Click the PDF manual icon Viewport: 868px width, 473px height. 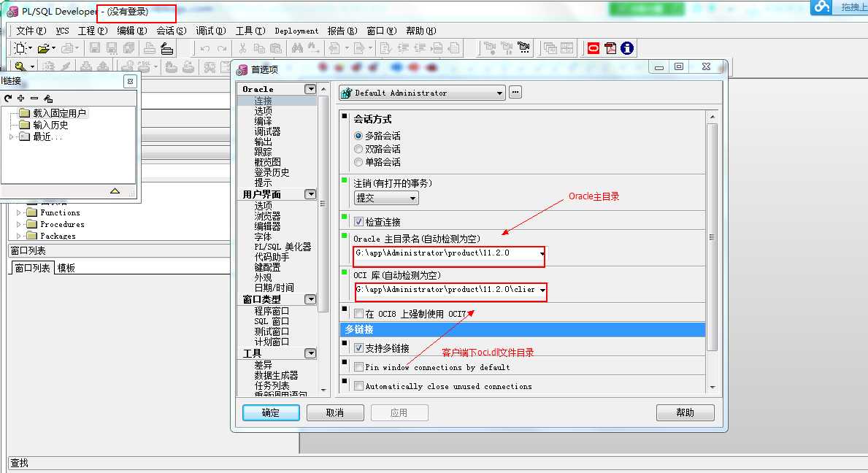coord(610,48)
